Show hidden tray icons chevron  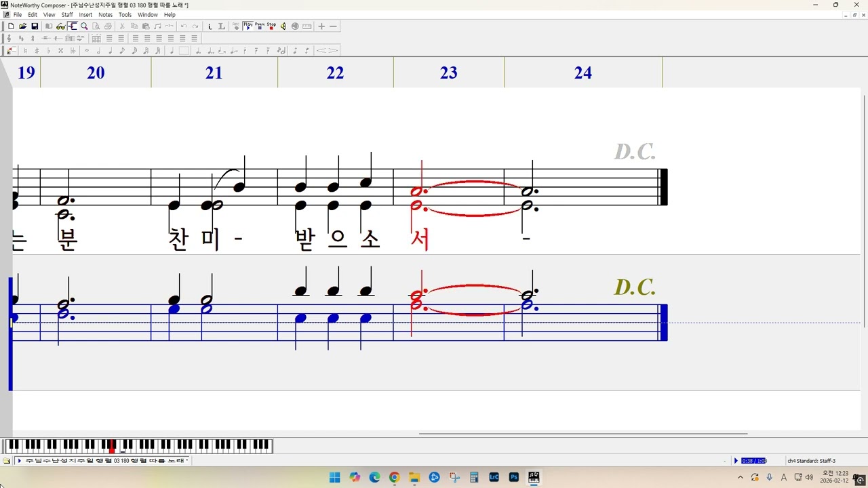[740, 477]
